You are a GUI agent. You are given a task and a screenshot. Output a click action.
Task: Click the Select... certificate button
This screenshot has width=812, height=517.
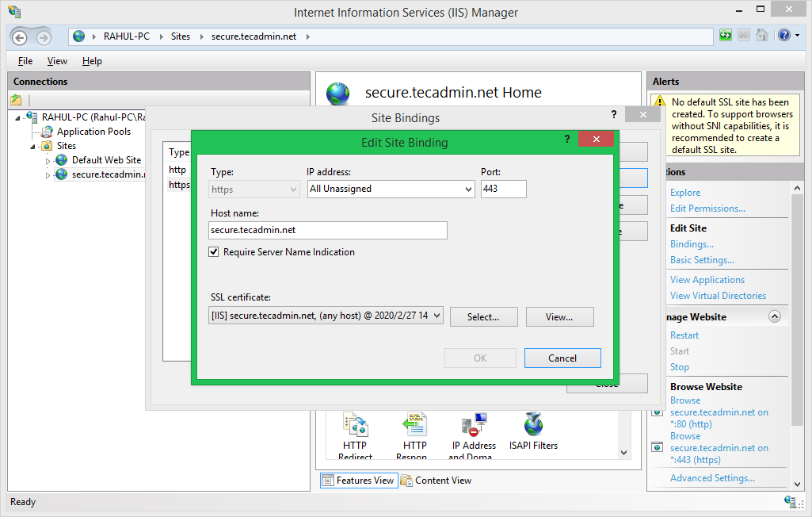484,317
